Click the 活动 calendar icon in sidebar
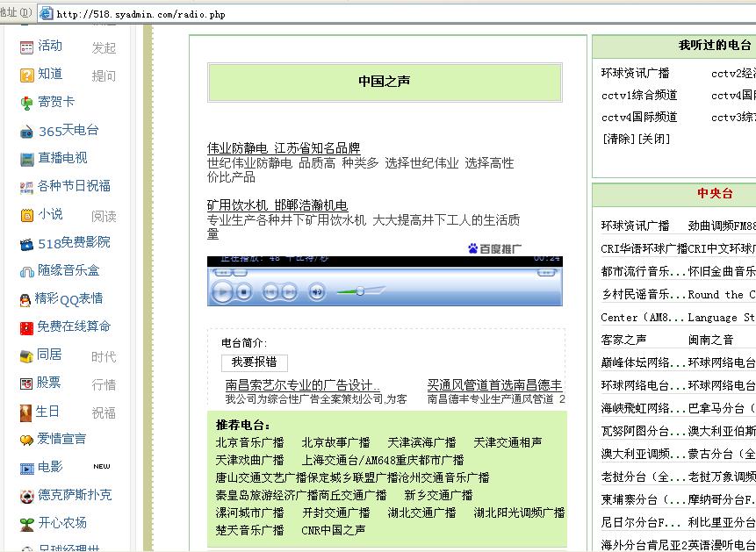The image size is (756, 552). pyautogui.click(x=26, y=47)
